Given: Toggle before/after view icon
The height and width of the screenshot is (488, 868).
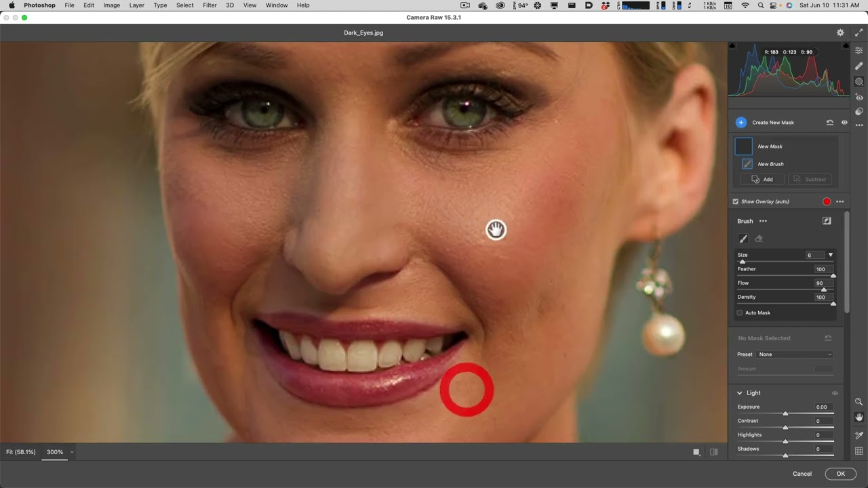Looking at the screenshot, I should point(713,452).
